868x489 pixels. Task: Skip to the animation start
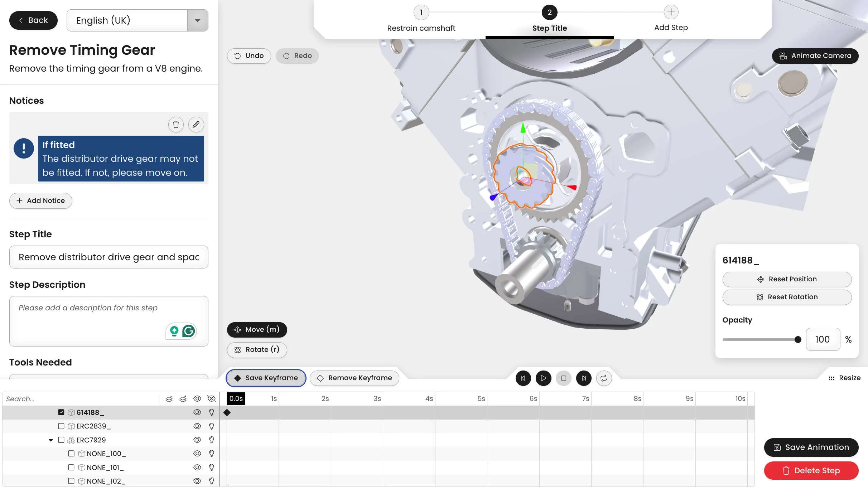[x=523, y=378]
